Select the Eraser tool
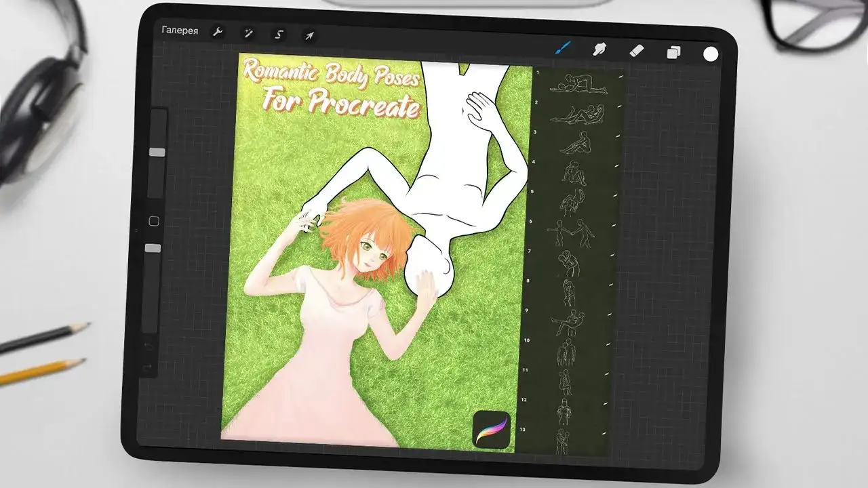 pyautogui.click(x=636, y=51)
